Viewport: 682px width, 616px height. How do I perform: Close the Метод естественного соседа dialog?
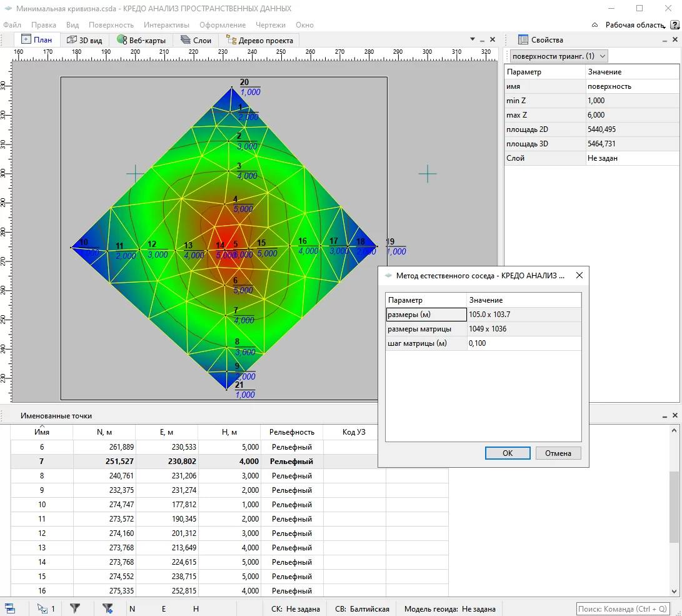(579, 275)
